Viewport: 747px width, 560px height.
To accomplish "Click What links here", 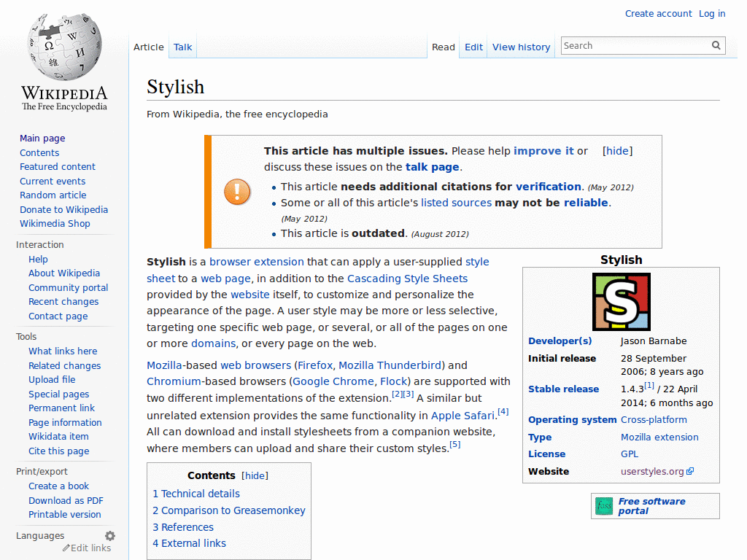I will tap(63, 351).
